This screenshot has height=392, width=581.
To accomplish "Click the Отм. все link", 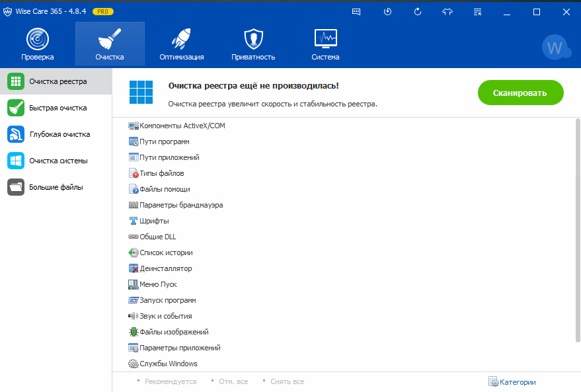I will pyautogui.click(x=233, y=381).
